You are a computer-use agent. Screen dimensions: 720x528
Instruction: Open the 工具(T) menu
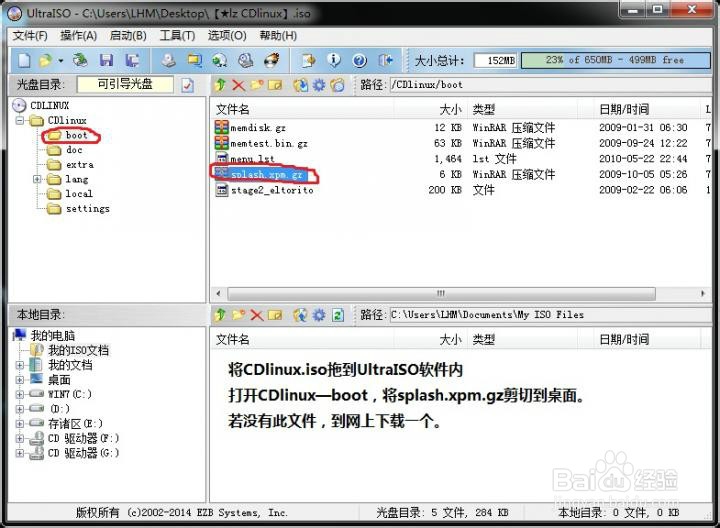177,36
